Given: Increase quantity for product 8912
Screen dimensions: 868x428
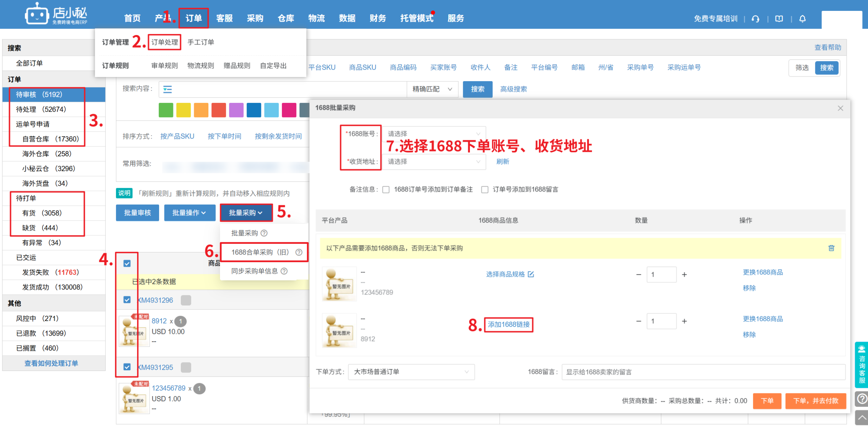Looking at the screenshot, I should coord(684,321).
